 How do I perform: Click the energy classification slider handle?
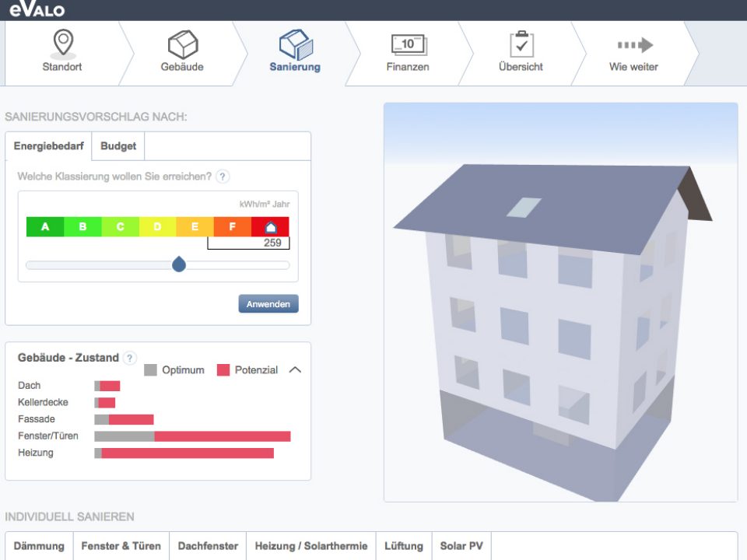click(179, 265)
